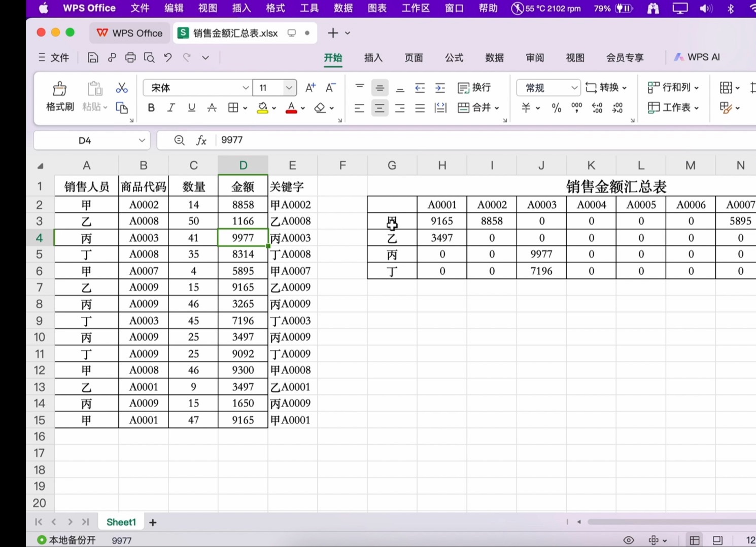Open the Data (数据) ribbon tab

click(x=494, y=58)
